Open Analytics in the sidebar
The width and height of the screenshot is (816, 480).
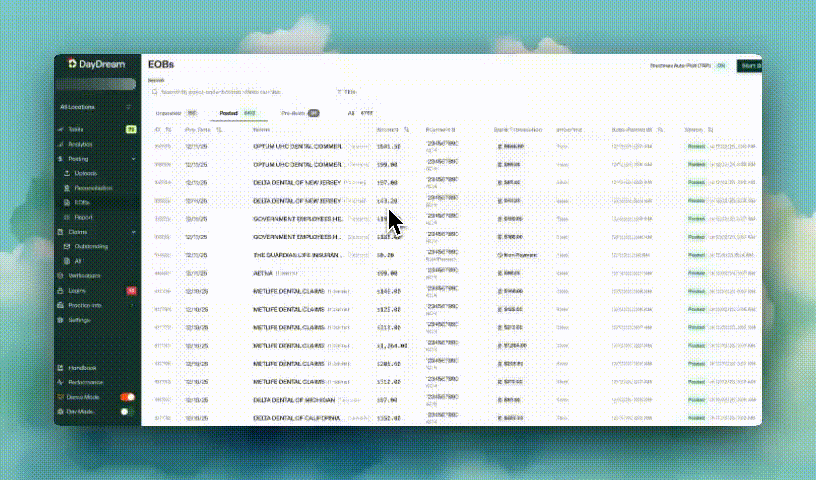(80, 144)
